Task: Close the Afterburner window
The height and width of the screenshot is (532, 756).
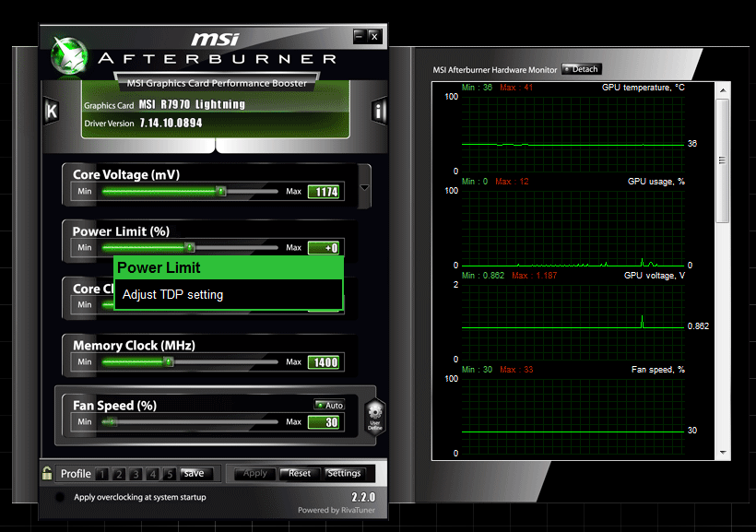Action: click(374, 36)
